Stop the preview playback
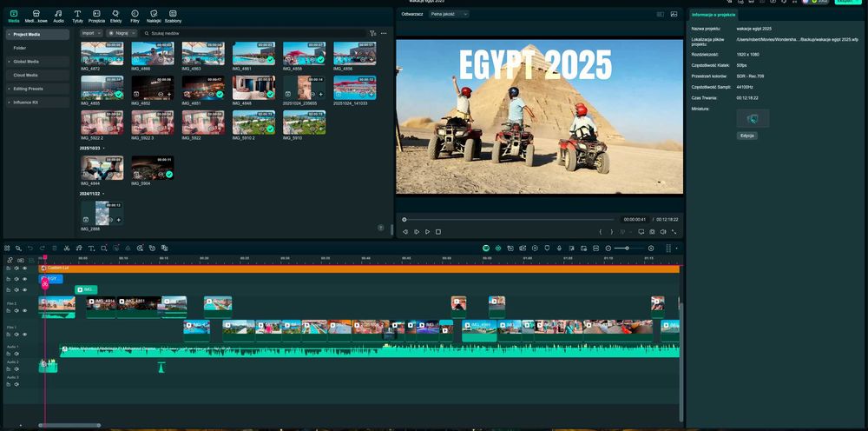868x431 pixels. tap(437, 231)
